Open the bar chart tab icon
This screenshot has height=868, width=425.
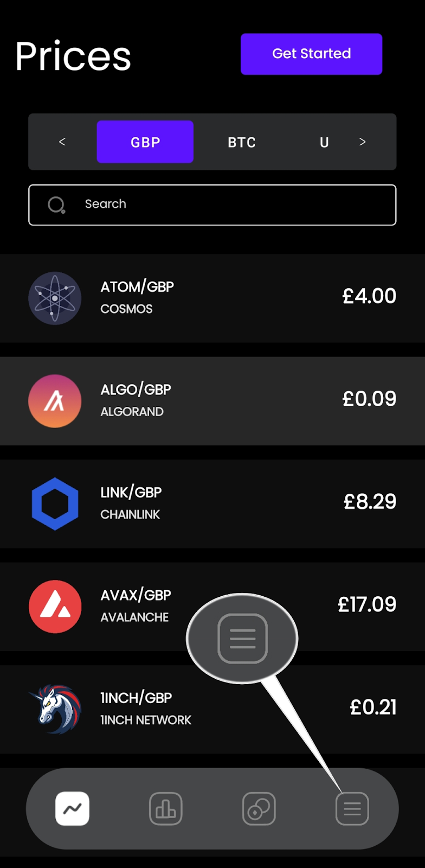pos(165,809)
